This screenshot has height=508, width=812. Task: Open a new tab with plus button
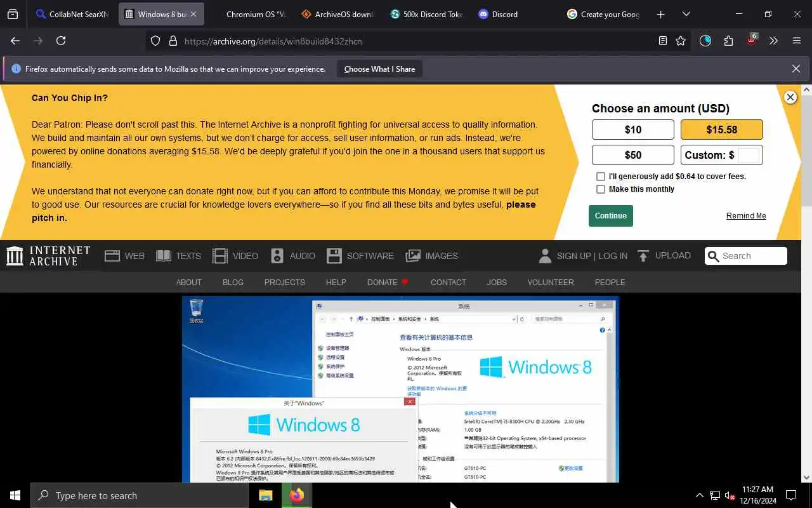point(660,14)
